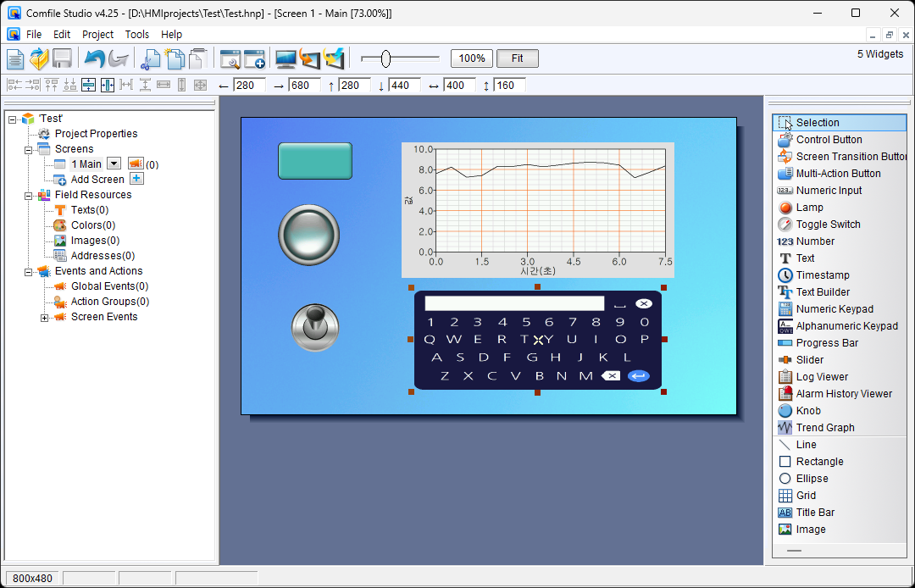Click the Fit zoom button

517,58
